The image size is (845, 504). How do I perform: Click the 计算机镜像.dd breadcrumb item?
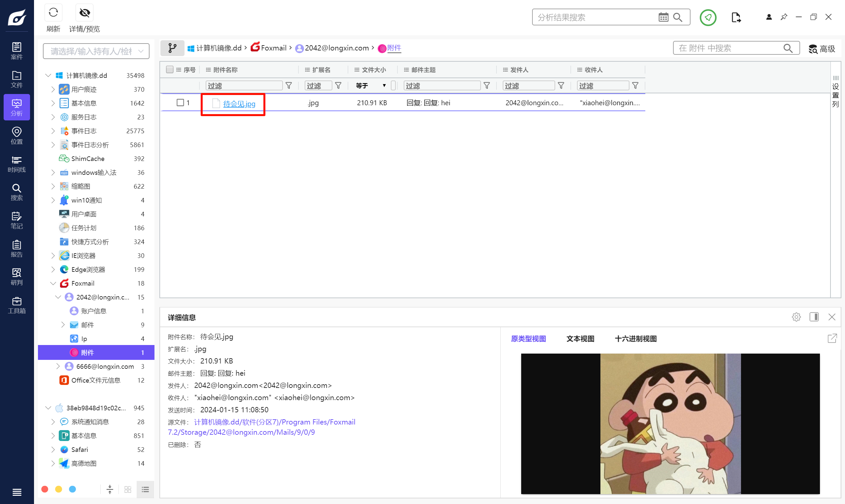pyautogui.click(x=215, y=48)
